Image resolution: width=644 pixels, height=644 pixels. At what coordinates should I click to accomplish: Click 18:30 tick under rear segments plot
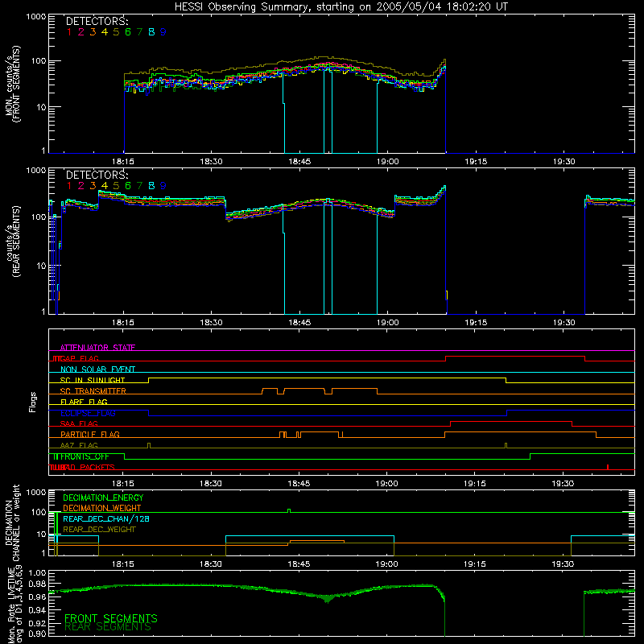[x=211, y=323]
